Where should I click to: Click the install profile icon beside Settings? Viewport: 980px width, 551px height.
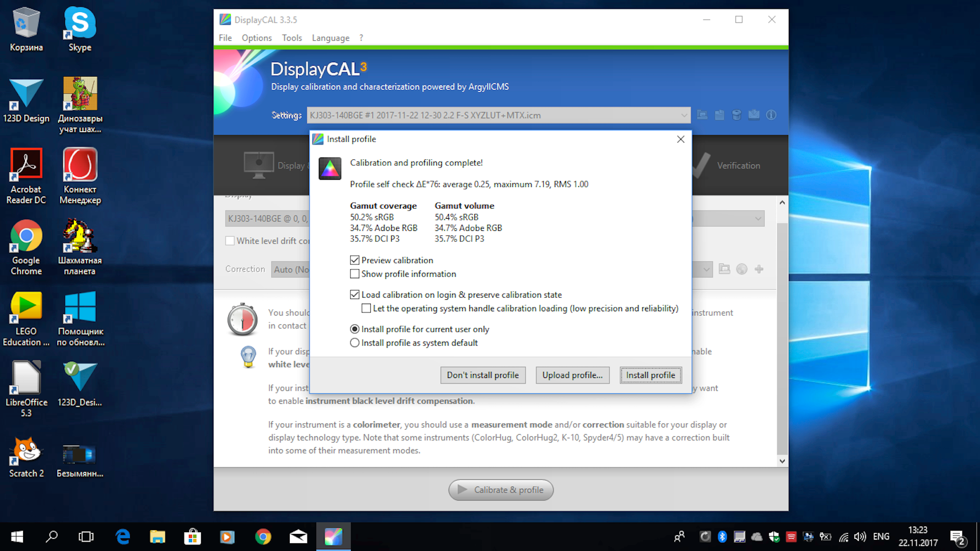pyautogui.click(x=754, y=115)
